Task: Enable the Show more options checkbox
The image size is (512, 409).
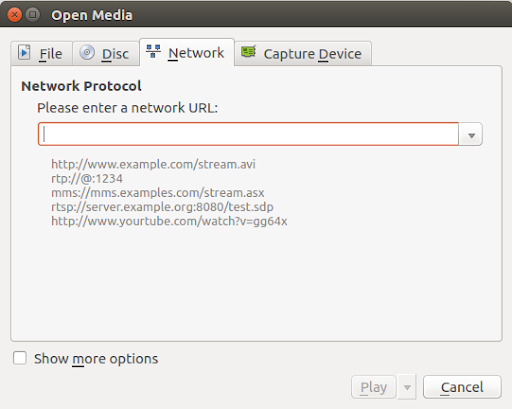Action: (x=20, y=358)
